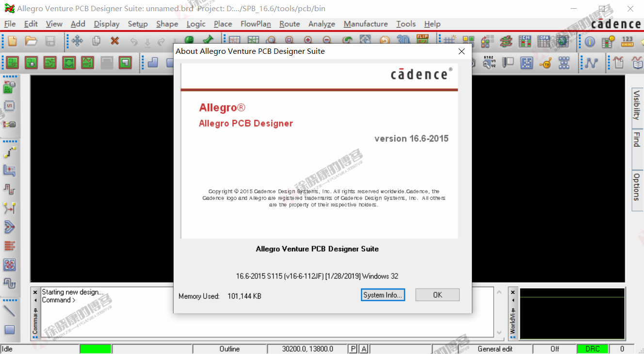Open the Tools menu
This screenshot has height=354, width=644.
pos(406,24)
